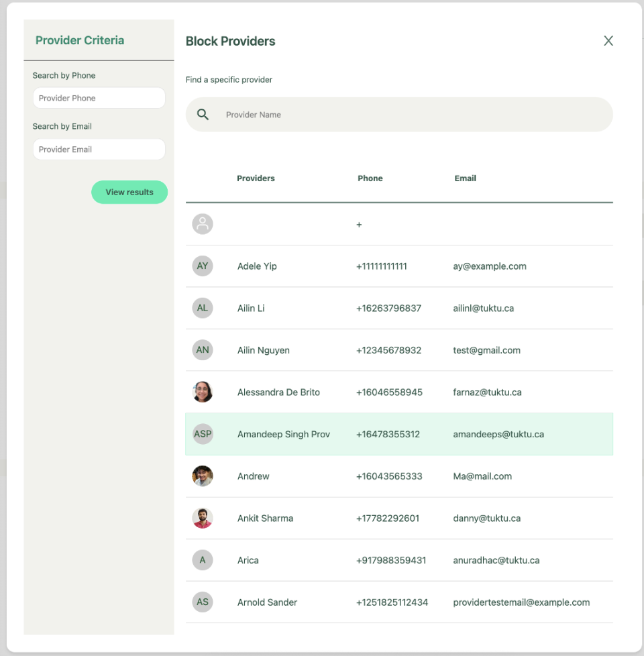This screenshot has width=644, height=656.
Task: Click Ailin Li's AL avatar
Action: coord(203,309)
